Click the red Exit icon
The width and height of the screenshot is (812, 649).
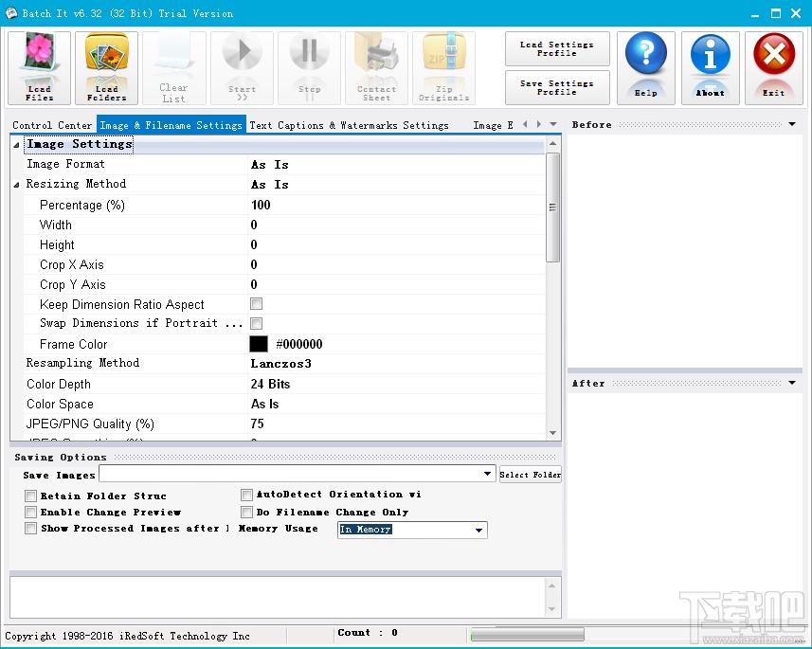coord(774,68)
